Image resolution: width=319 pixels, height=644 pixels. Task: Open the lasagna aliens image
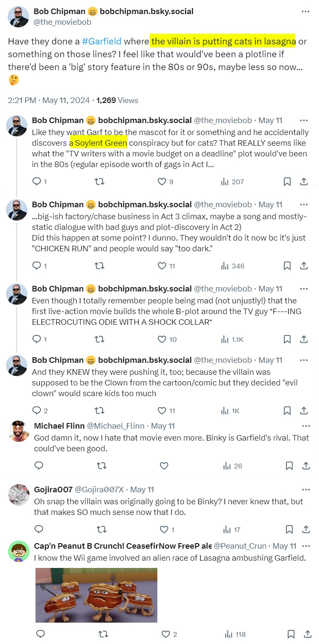pos(96,595)
